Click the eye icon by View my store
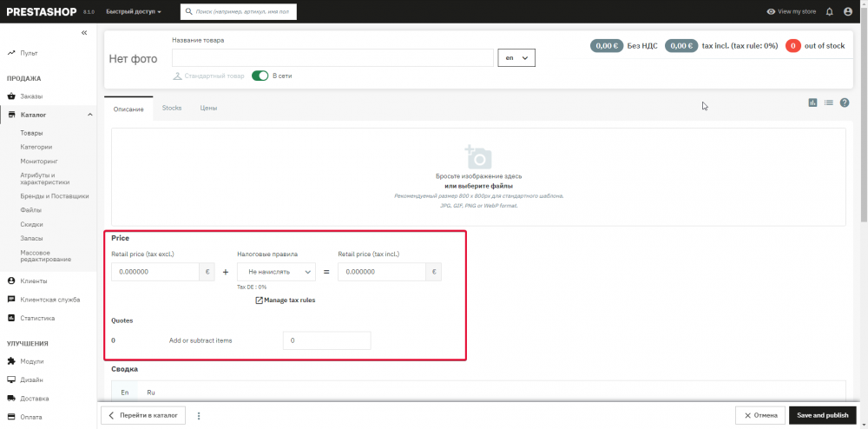The height and width of the screenshot is (429, 868). 771,11
